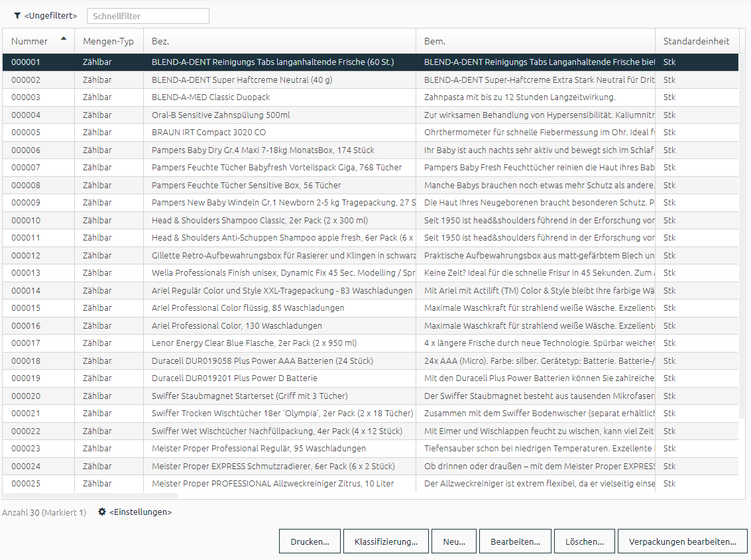Select Pampers Feuchte Tücher Sensitive Box row
751x560 pixels.
click(x=371, y=185)
